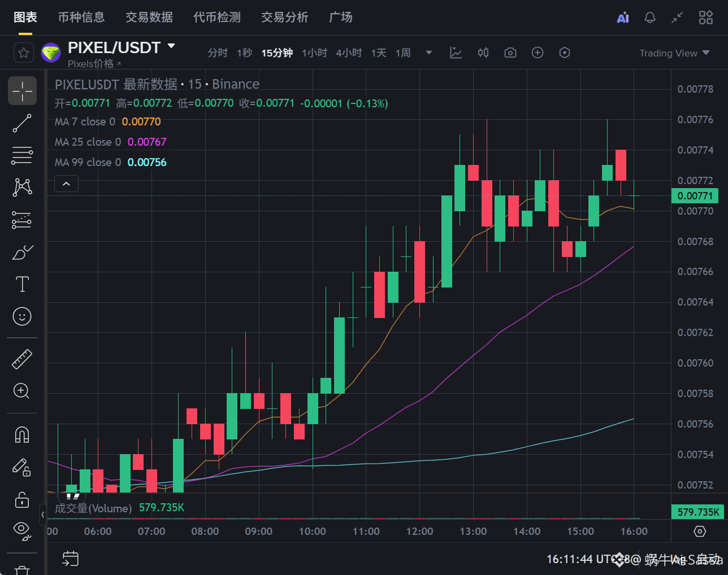Click the plus-circle add icon

click(538, 53)
